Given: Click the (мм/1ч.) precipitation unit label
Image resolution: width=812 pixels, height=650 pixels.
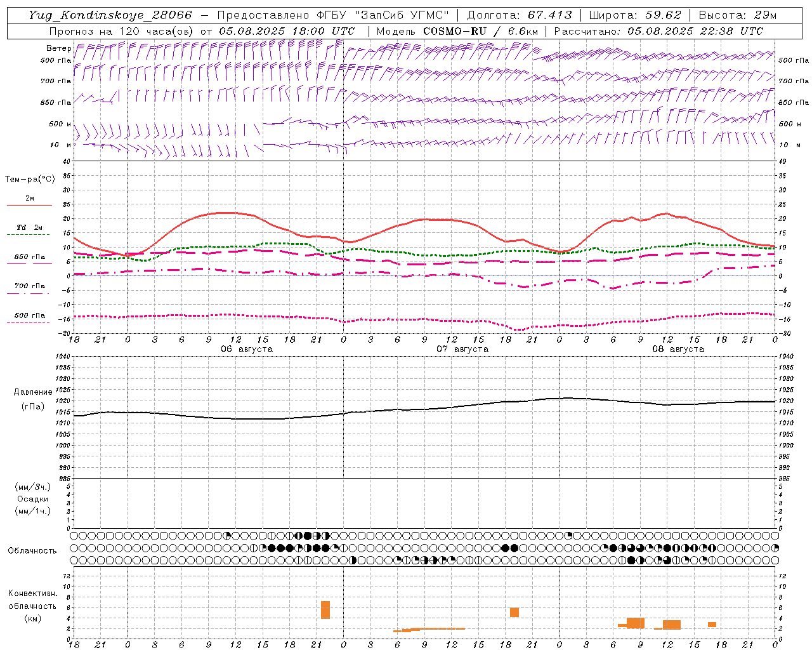Looking at the screenshot, I should point(33,511).
